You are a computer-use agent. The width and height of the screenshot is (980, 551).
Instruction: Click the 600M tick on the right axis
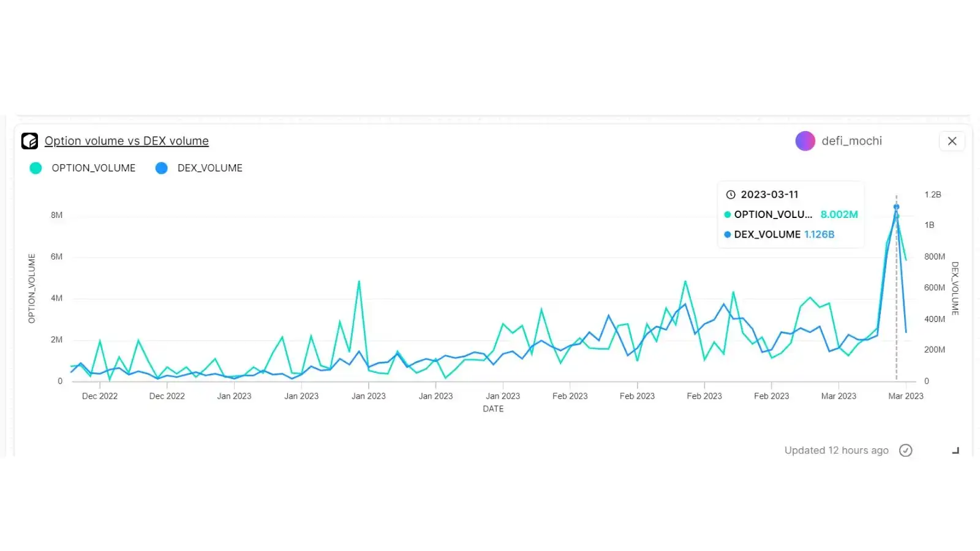(935, 287)
